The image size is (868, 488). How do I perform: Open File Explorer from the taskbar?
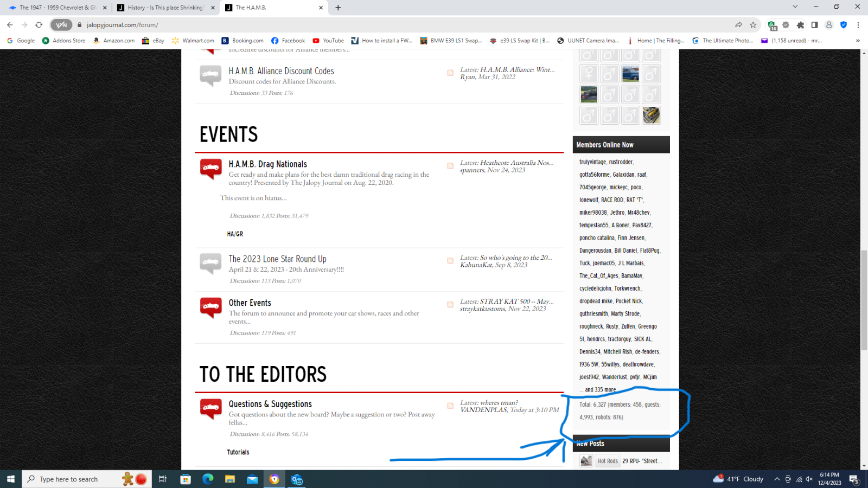click(x=230, y=479)
